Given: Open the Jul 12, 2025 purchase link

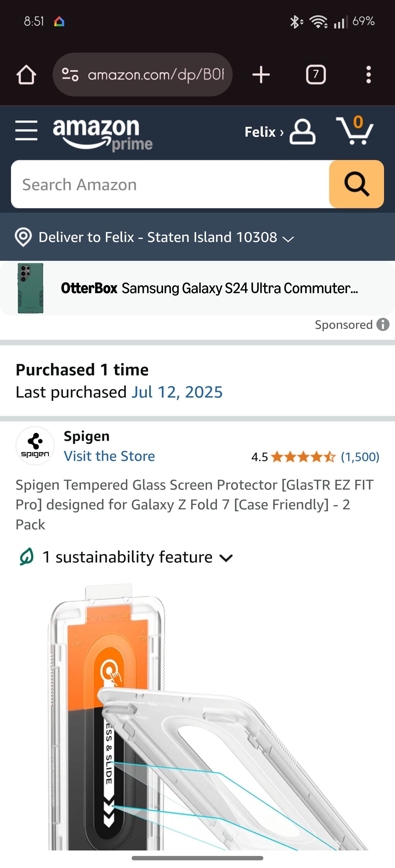Looking at the screenshot, I should (177, 392).
